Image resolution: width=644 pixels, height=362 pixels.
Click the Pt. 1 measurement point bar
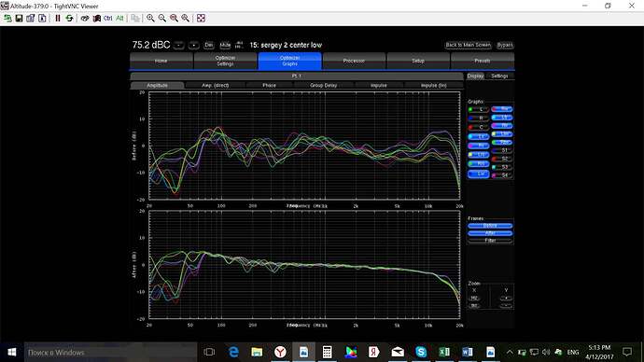[297, 76]
